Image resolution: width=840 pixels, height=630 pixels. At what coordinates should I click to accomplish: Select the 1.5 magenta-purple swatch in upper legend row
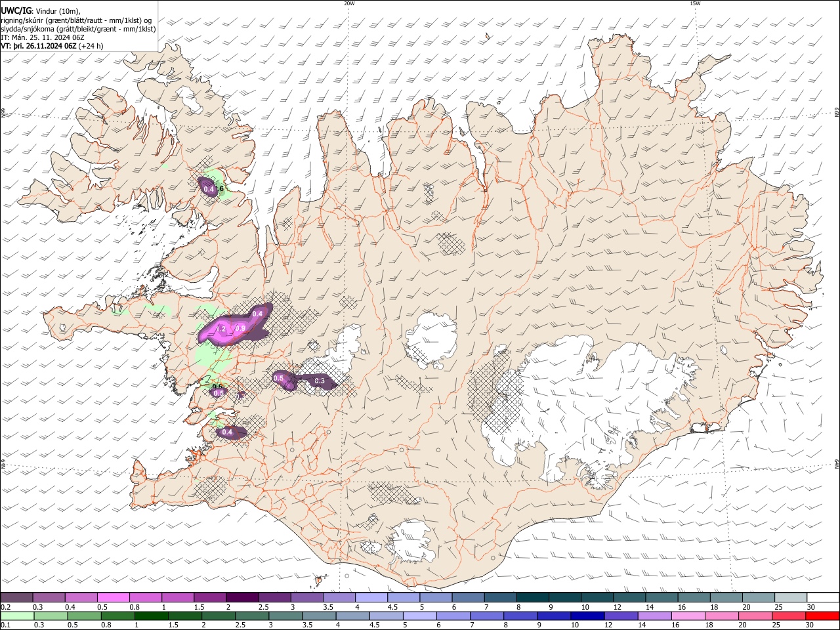[x=209, y=597]
